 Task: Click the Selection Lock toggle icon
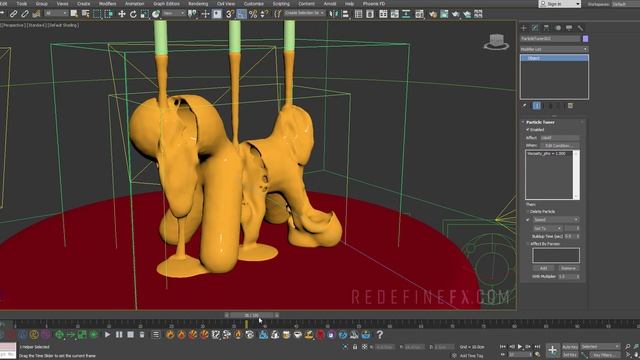(x=355, y=347)
